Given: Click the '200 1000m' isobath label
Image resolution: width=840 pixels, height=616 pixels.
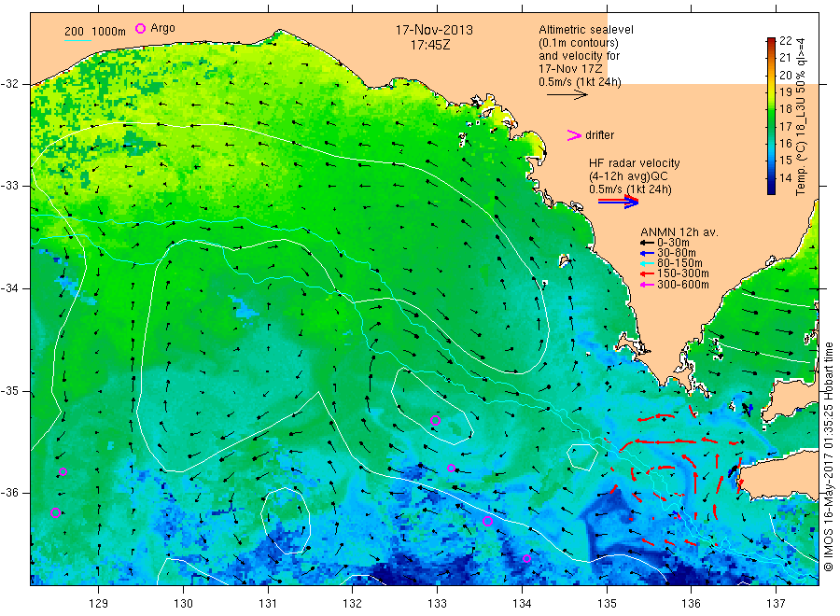Looking at the screenshot, I should click(95, 31).
